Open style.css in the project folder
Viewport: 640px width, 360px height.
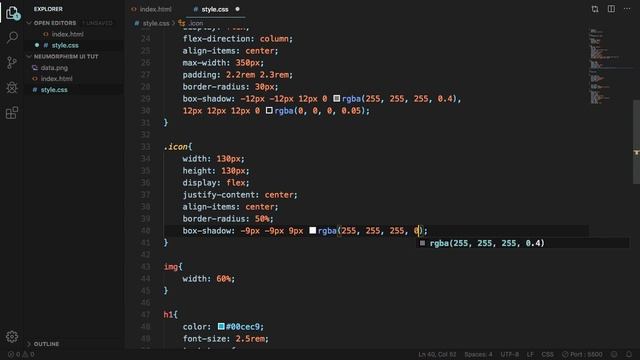54,90
